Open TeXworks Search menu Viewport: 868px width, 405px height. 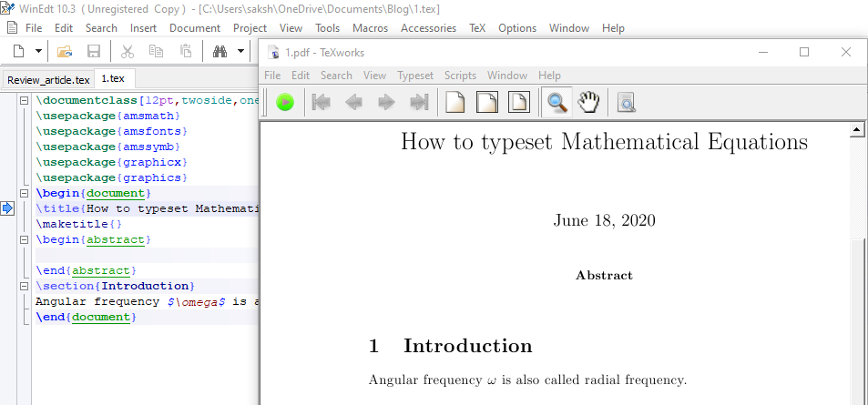336,76
